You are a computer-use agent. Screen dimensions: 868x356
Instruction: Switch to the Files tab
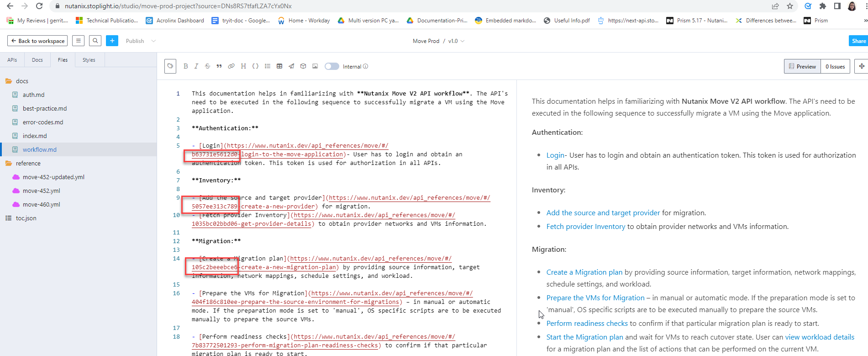tap(63, 60)
